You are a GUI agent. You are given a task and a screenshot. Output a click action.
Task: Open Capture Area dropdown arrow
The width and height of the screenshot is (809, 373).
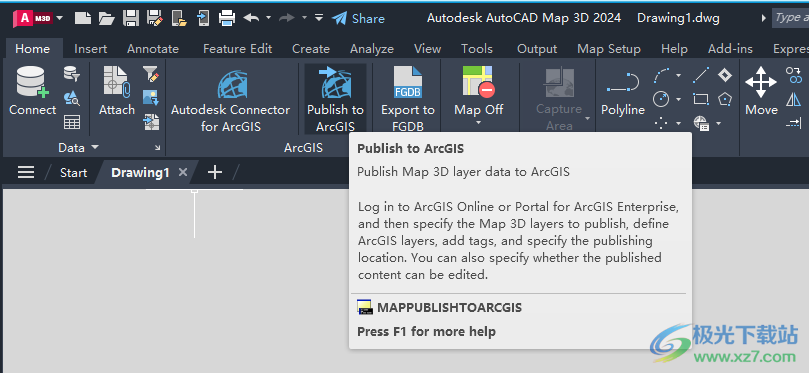(x=587, y=118)
